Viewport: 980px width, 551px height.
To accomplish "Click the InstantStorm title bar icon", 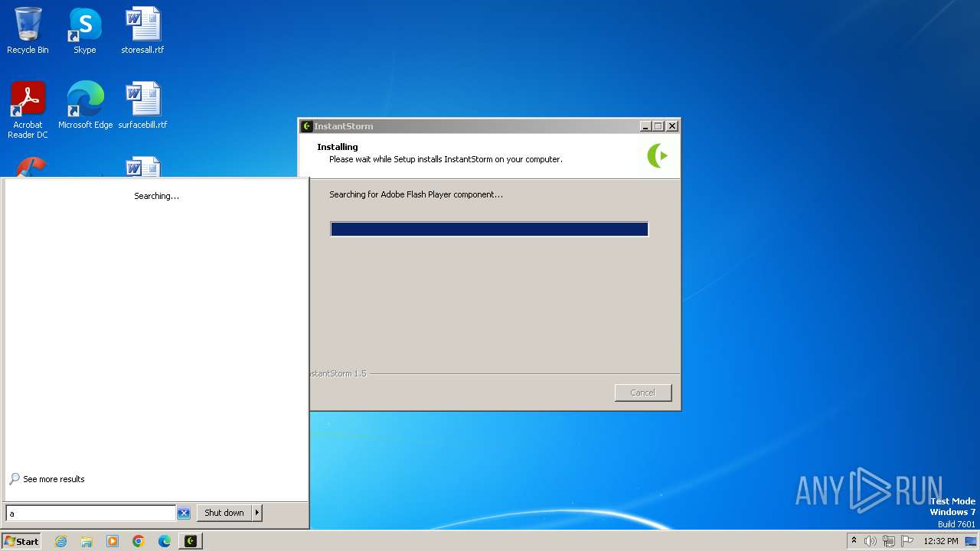I will pos(307,126).
